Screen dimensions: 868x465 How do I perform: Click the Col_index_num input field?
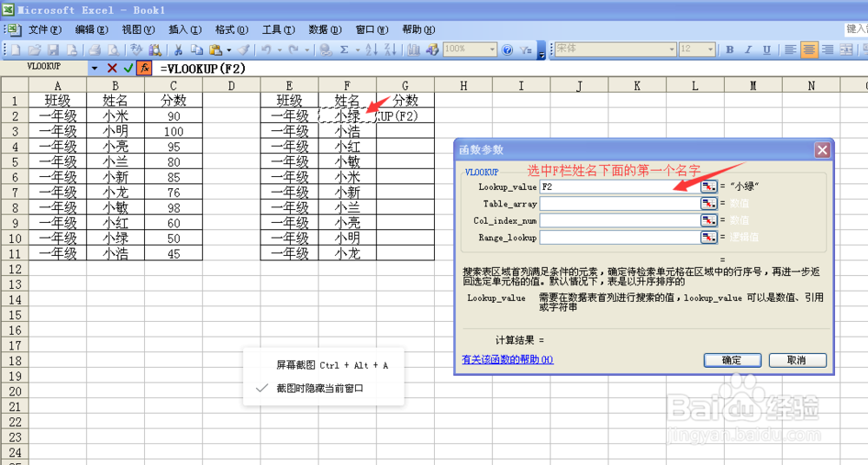[x=620, y=220]
